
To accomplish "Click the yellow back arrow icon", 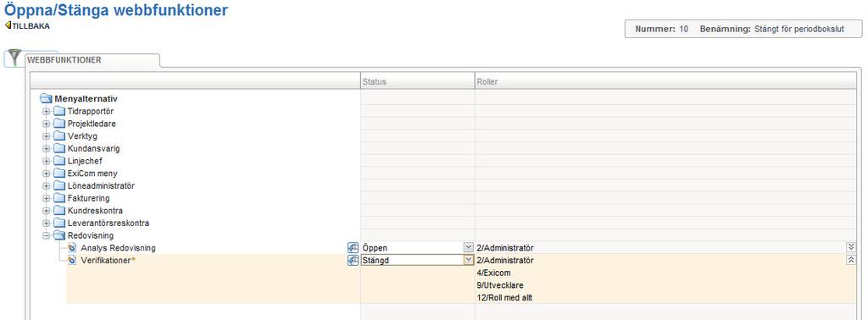I will click(8, 25).
